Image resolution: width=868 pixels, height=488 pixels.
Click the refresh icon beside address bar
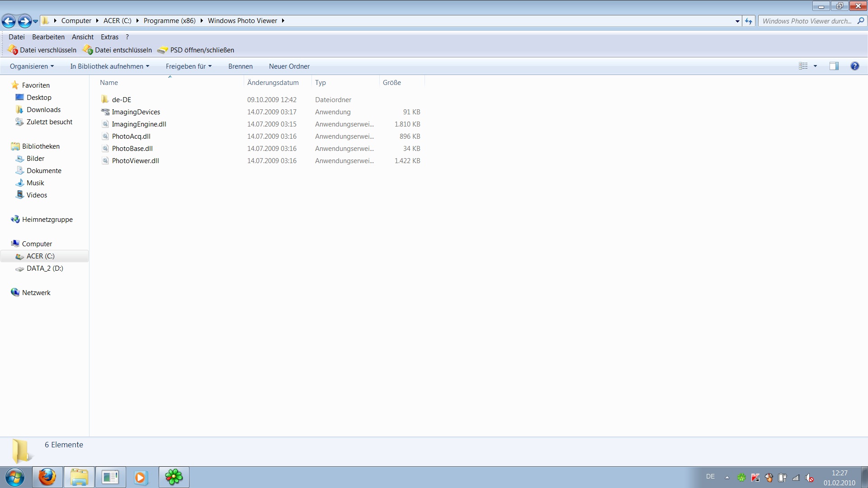click(x=749, y=21)
